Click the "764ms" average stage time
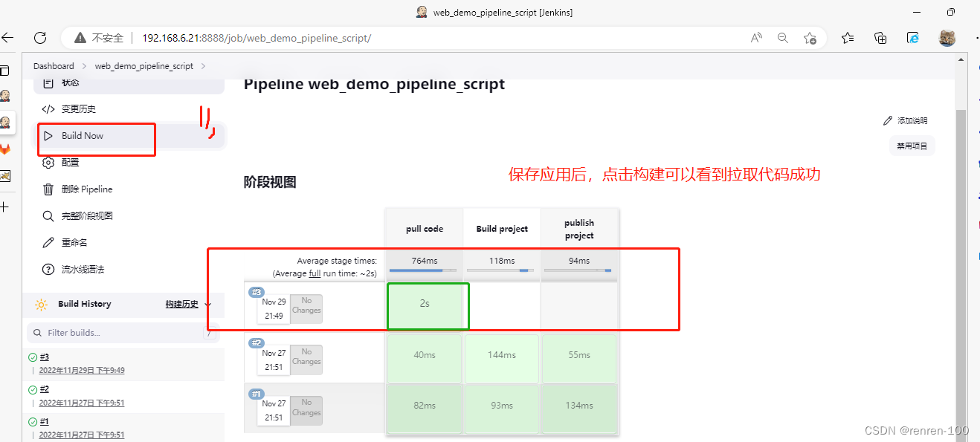The width and height of the screenshot is (980, 442). click(424, 261)
